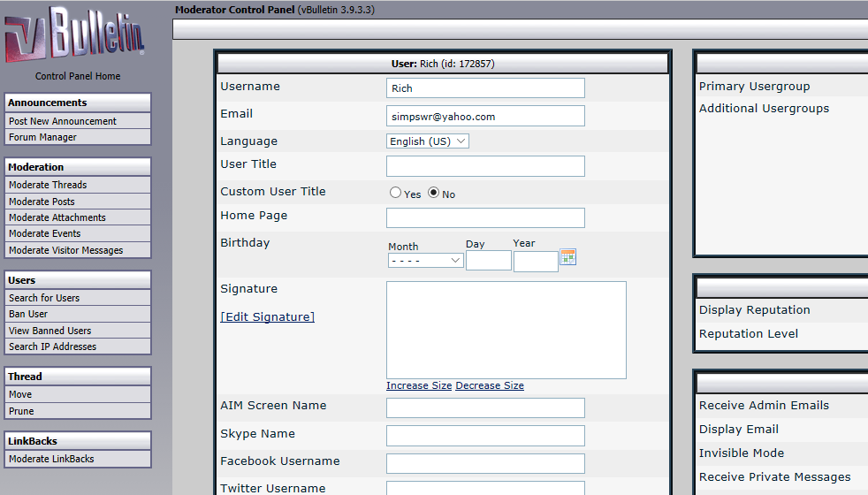868x495 pixels.
Task: Select Yes for Custom User Title
Action: (x=396, y=193)
